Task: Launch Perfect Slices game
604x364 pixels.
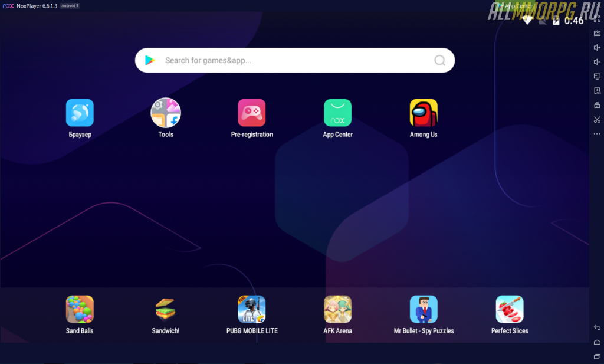Action: click(x=510, y=309)
